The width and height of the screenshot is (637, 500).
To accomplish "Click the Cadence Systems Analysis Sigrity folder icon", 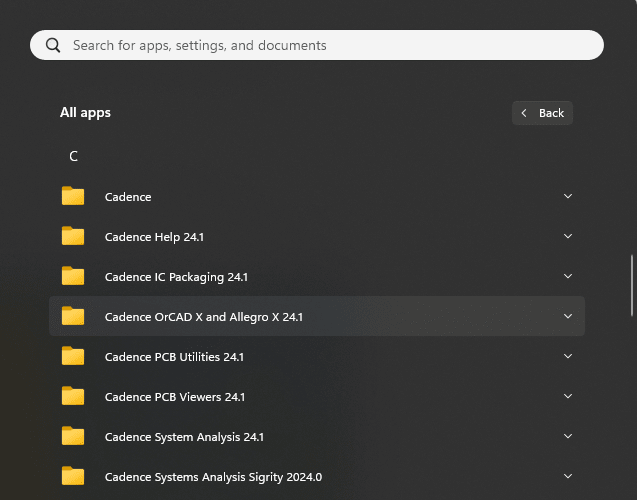I will pyautogui.click(x=73, y=476).
